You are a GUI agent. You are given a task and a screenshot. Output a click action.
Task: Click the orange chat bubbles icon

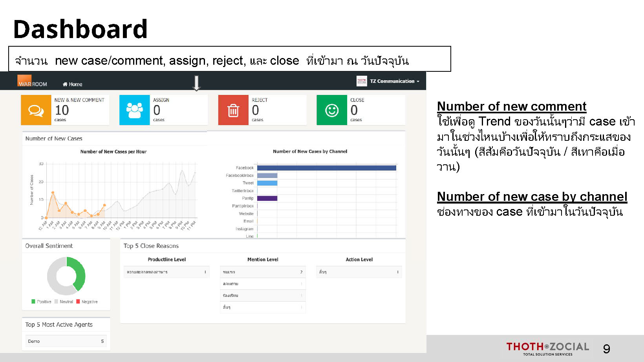(x=36, y=110)
